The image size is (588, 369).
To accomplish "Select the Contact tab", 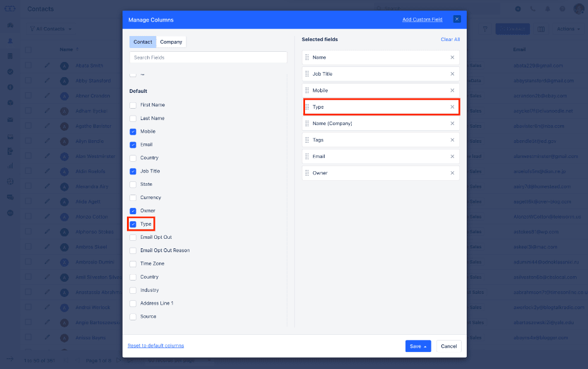I will coord(142,41).
